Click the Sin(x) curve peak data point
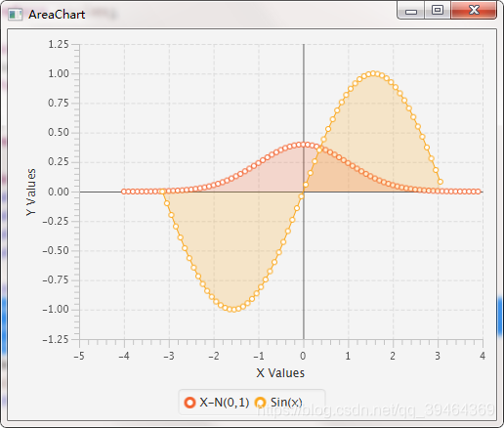The height and width of the screenshot is (428, 504). point(373,73)
